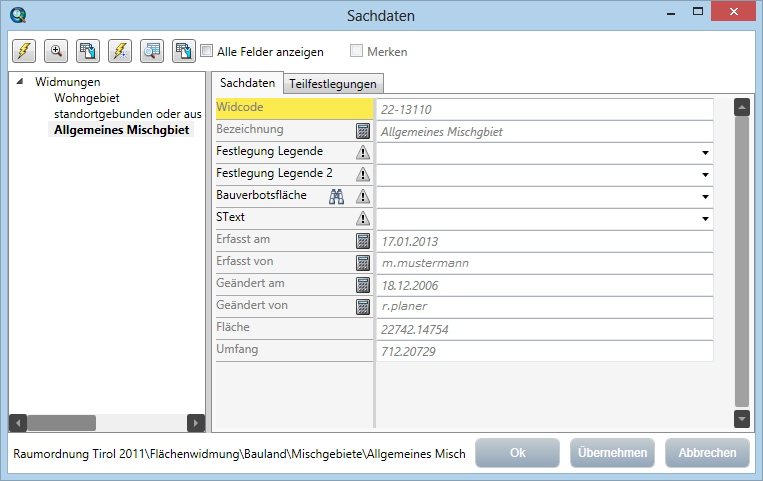Image resolution: width=763 pixels, height=481 pixels.
Task: Collapse the Widmungen tree node
Action: click(19, 82)
